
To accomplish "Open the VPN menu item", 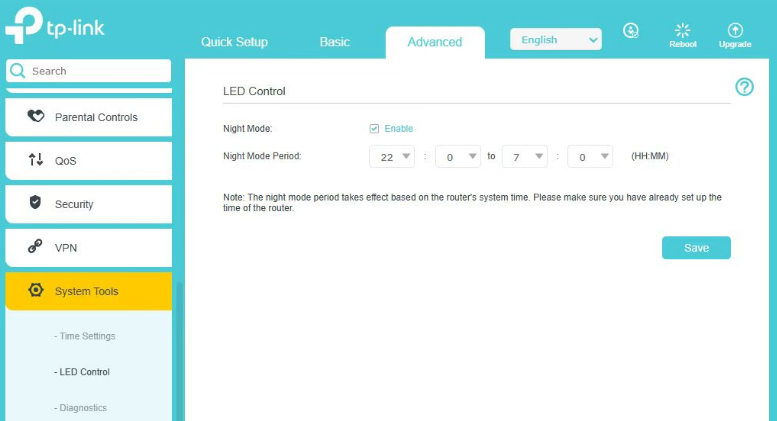I will tap(89, 248).
